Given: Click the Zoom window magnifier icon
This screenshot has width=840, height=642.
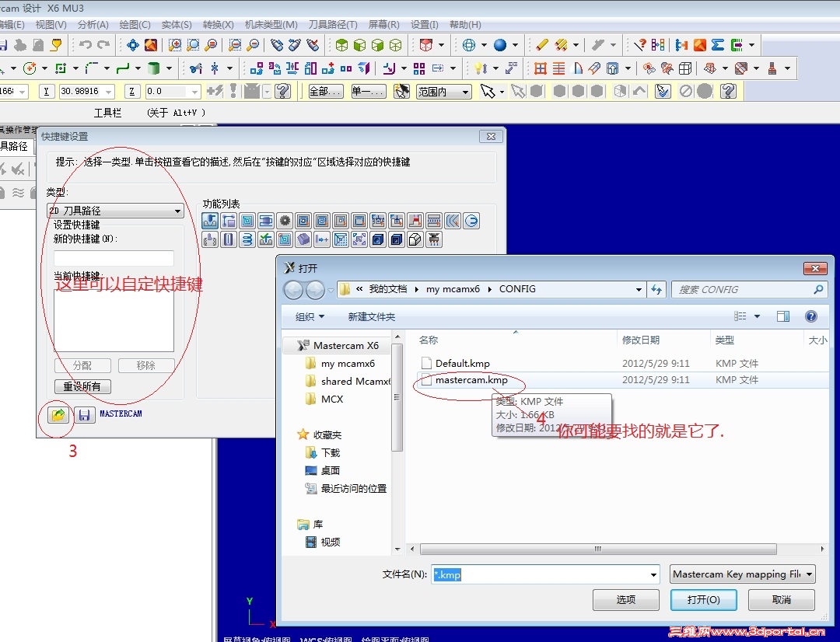Looking at the screenshot, I should 175,45.
